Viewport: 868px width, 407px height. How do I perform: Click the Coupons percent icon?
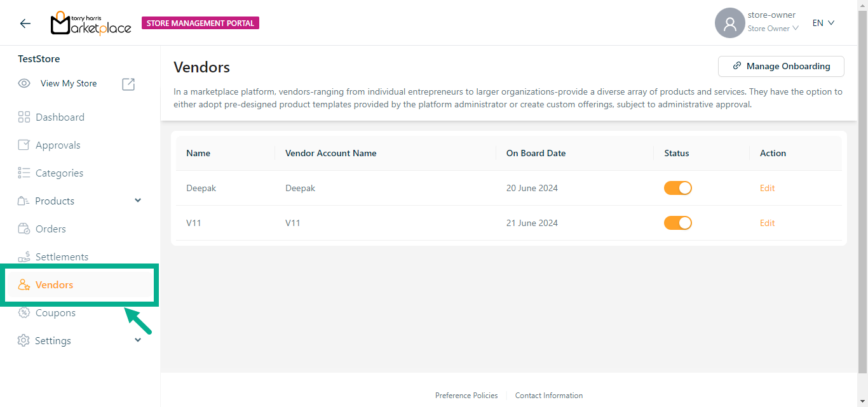tap(24, 312)
